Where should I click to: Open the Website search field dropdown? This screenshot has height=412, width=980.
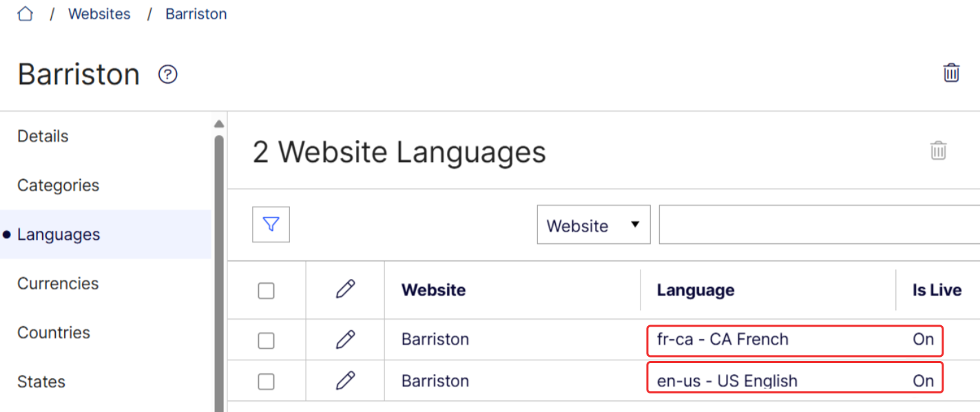[593, 225]
